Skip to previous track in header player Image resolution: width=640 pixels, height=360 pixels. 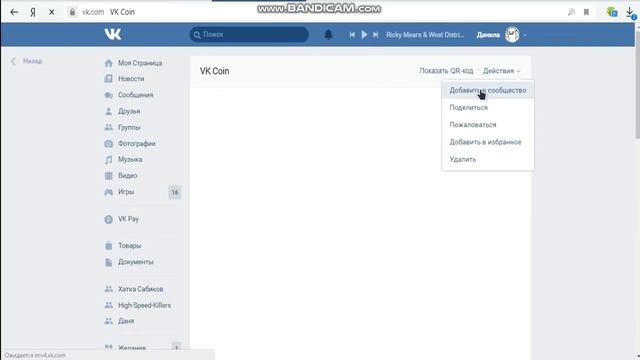pos(352,35)
